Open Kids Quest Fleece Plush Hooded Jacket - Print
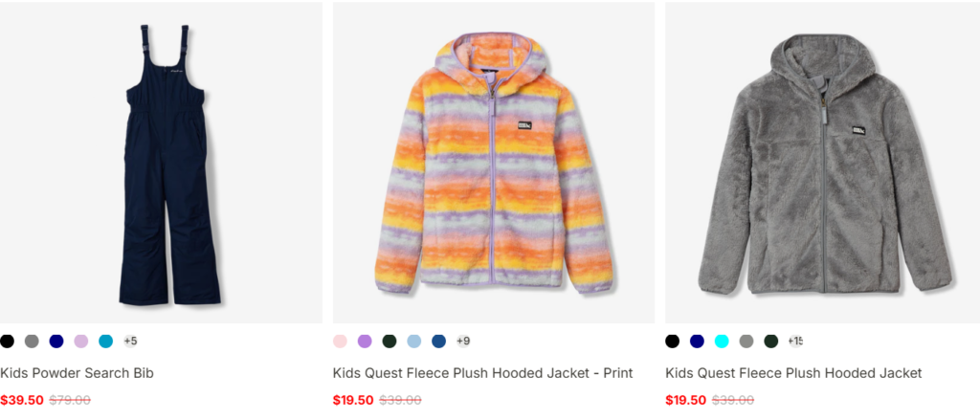 coord(482,373)
